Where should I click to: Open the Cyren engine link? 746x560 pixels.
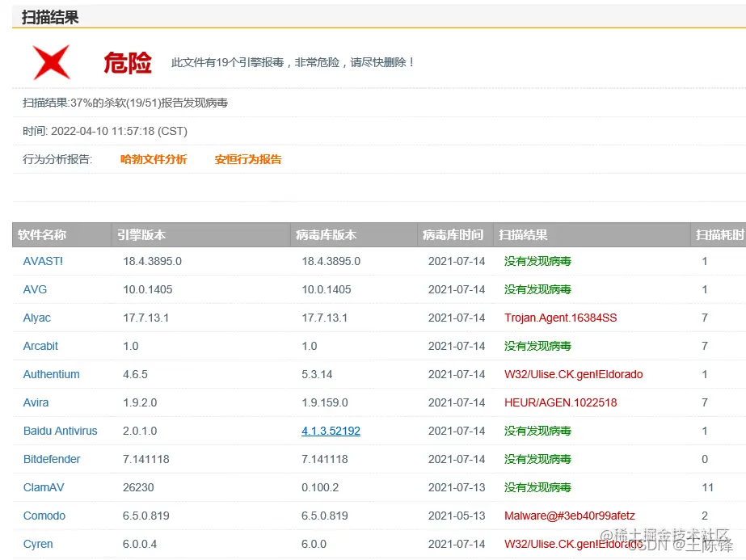click(x=38, y=545)
